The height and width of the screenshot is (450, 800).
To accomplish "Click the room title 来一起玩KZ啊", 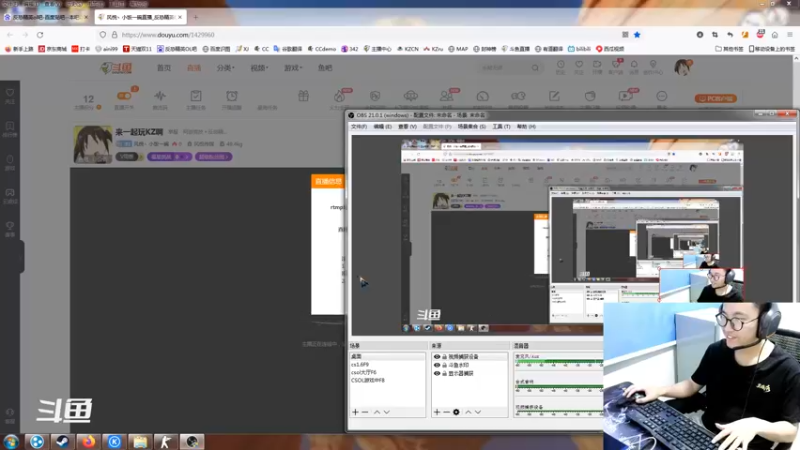I will tap(139, 132).
